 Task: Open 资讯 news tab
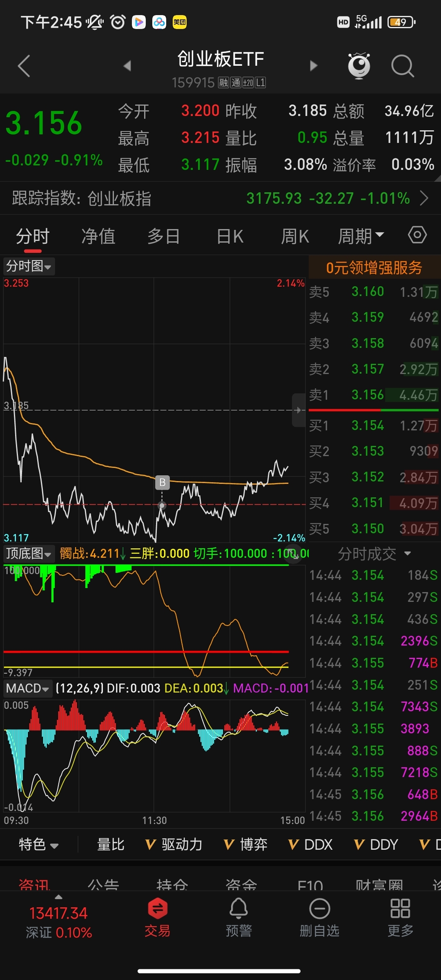[x=34, y=884]
